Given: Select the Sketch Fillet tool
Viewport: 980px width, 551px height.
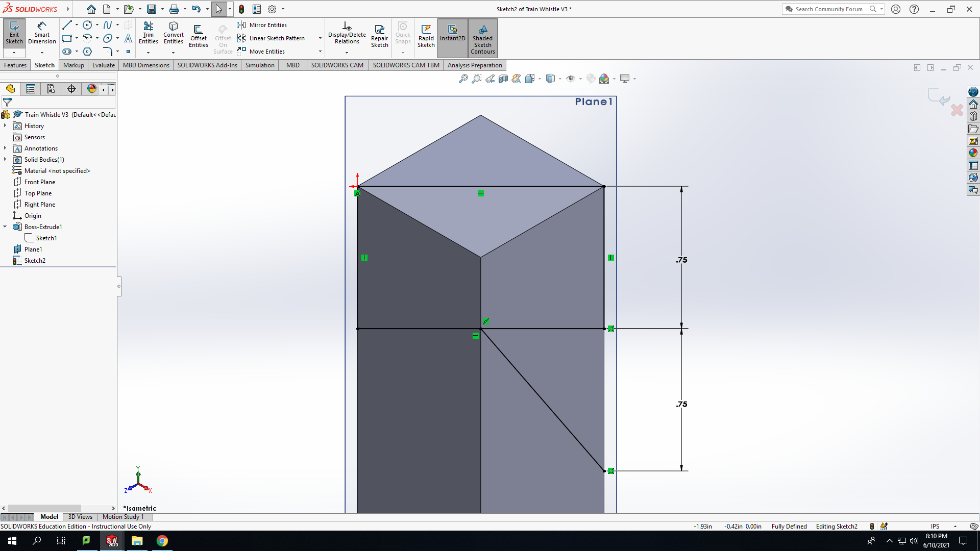Looking at the screenshot, I should pyautogui.click(x=108, y=52).
